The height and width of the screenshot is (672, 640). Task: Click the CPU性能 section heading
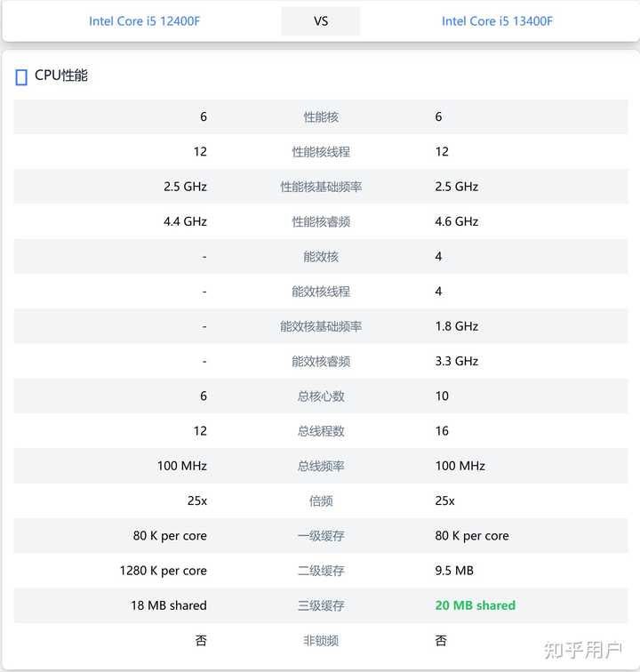(61, 76)
